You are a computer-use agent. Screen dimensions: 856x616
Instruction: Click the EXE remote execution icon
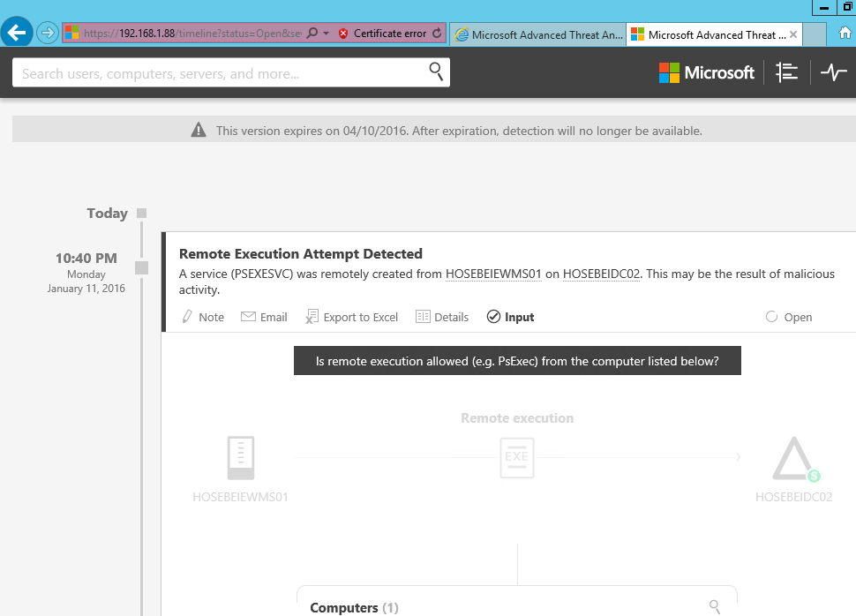517,458
